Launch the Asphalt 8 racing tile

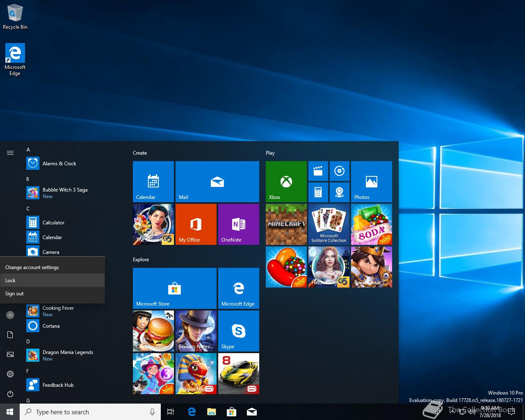coord(239,374)
